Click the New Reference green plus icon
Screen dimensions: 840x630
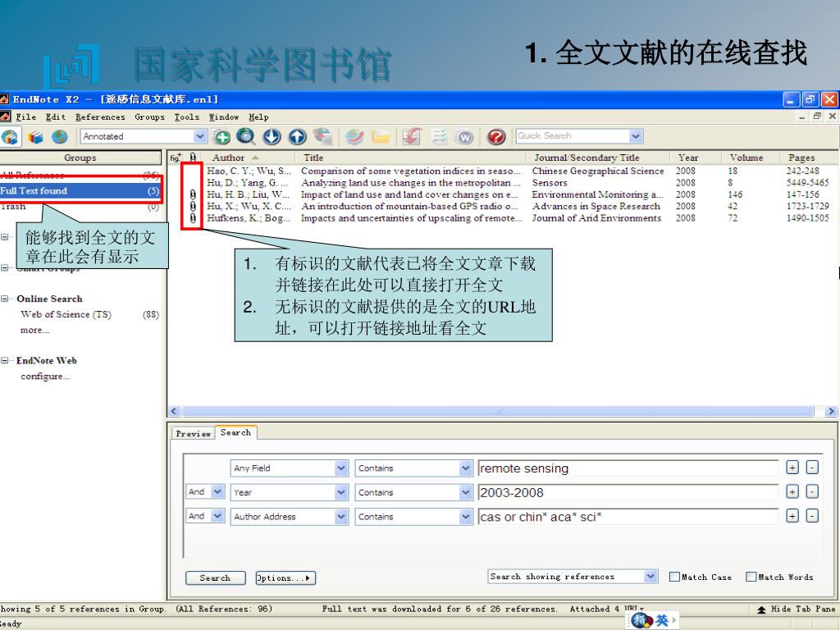[221, 137]
